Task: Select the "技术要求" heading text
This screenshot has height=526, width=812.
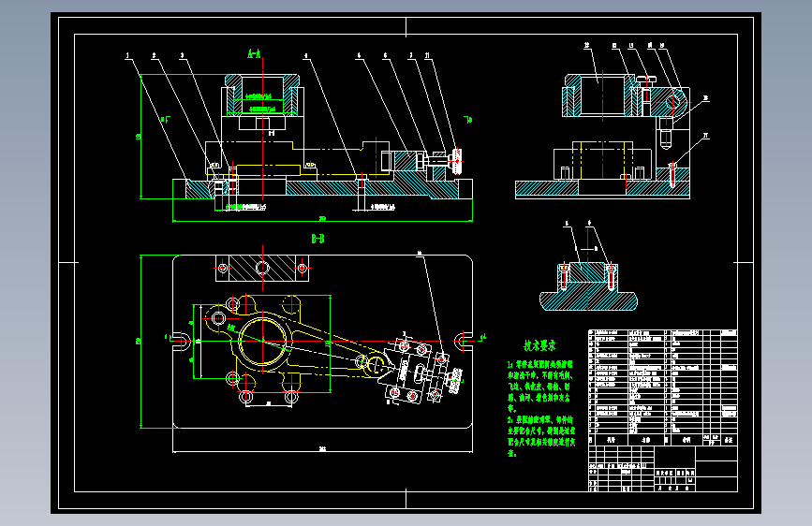Action: (539, 345)
